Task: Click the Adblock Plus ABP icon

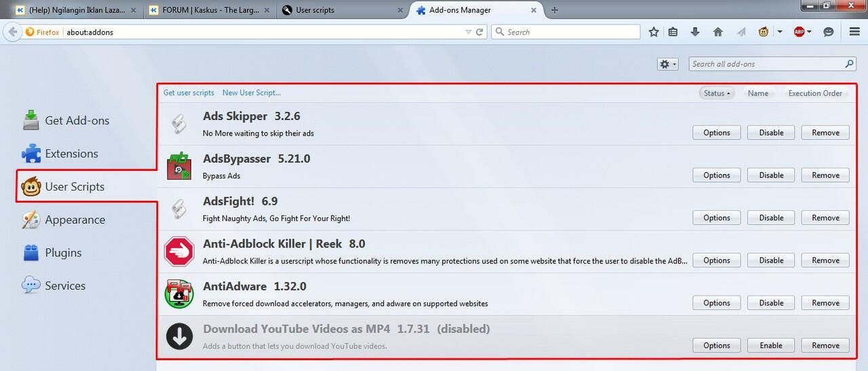Action: click(x=799, y=32)
